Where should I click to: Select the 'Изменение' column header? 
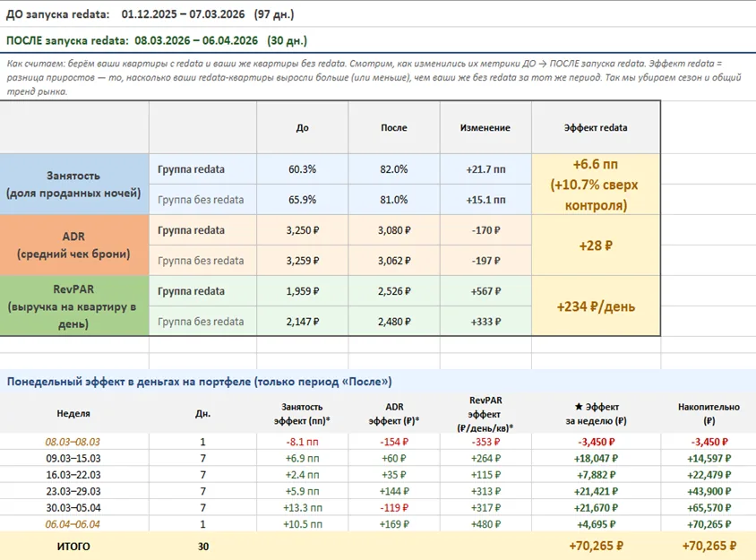point(485,128)
